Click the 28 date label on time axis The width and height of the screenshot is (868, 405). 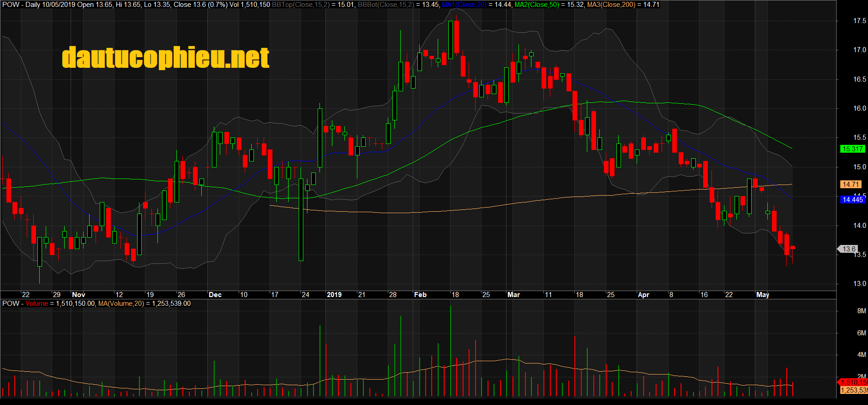(393, 295)
